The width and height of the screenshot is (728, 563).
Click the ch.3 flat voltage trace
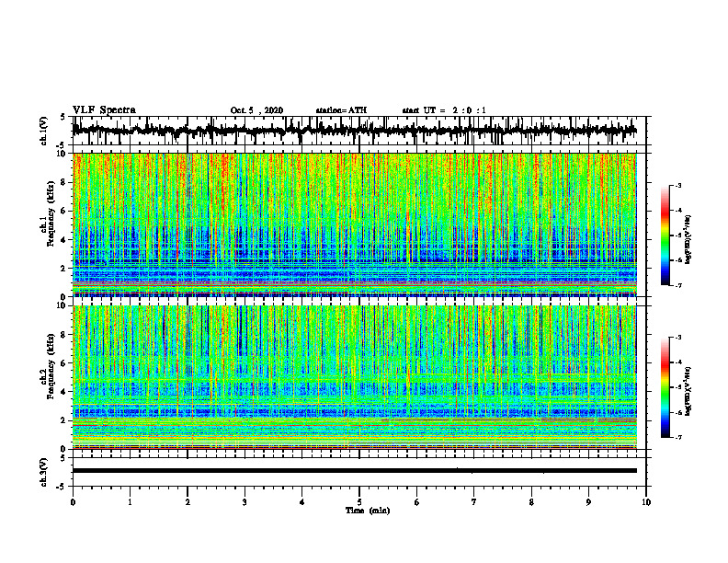pyautogui.click(x=354, y=471)
